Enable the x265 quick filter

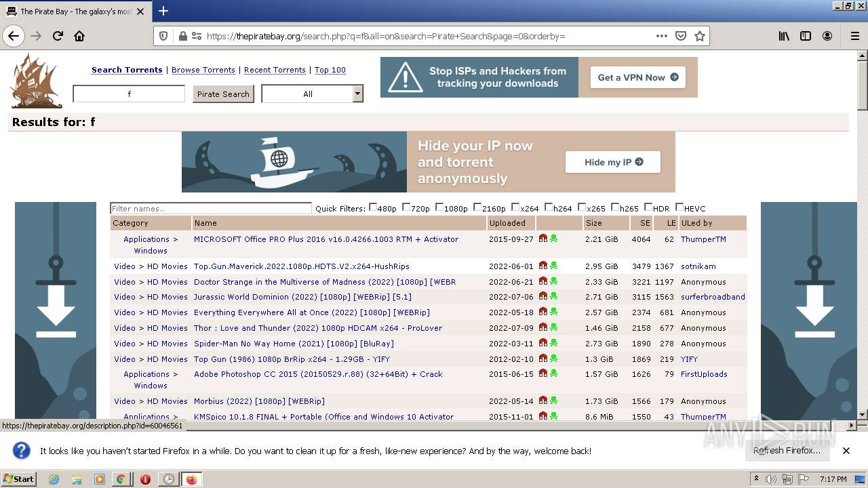click(x=582, y=207)
